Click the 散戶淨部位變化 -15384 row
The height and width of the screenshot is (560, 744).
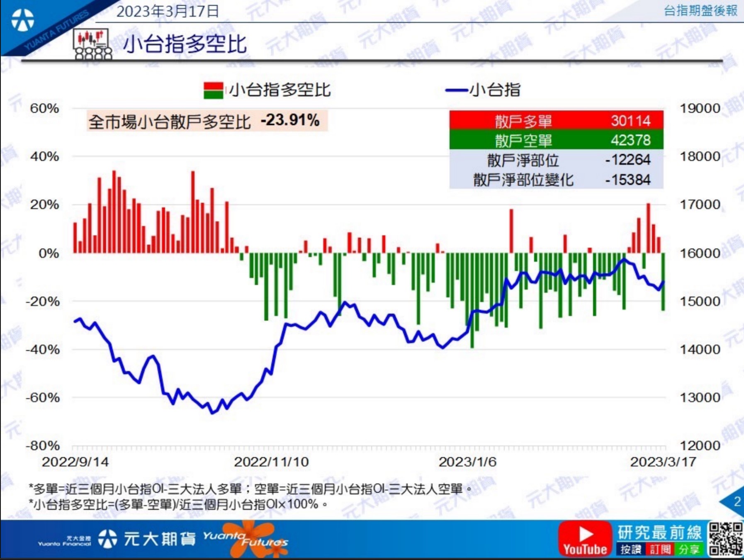coord(556,180)
